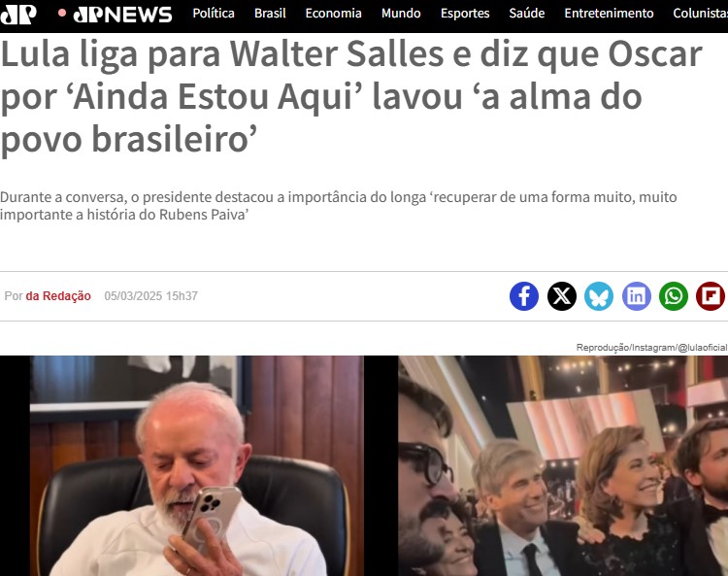Share article on Facebook
Viewport: 728px width, 576px height.
click(x=524, y=296)
